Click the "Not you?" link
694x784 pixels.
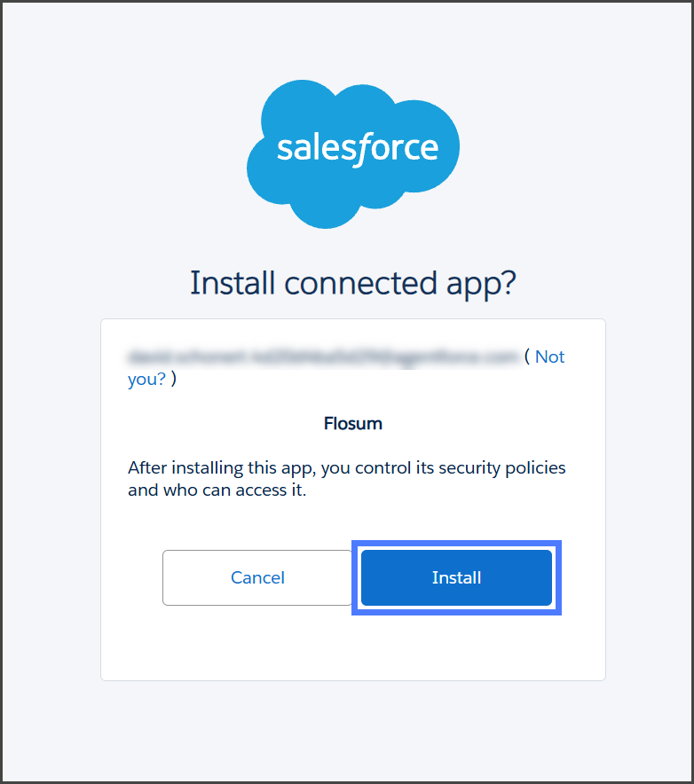549,357
